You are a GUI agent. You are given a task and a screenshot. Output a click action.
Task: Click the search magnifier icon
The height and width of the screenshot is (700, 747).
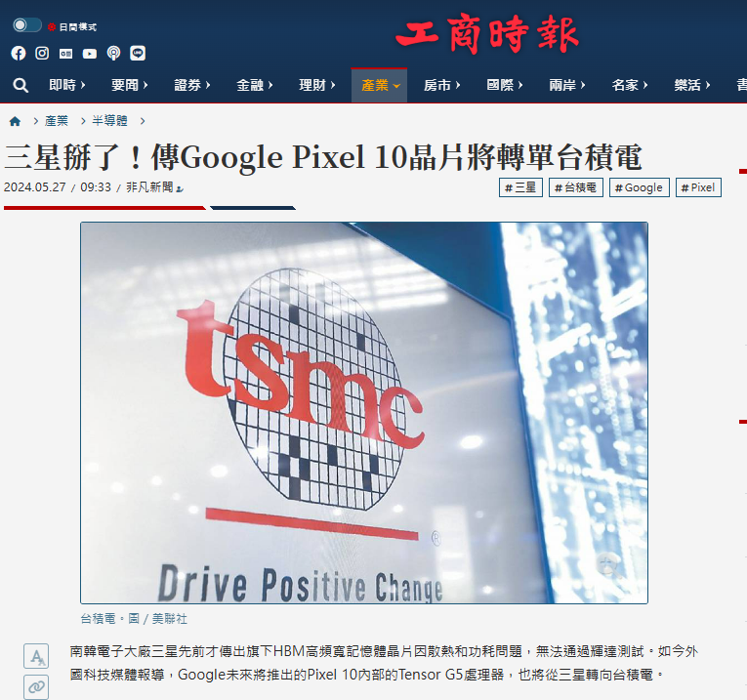click(21, 85)
